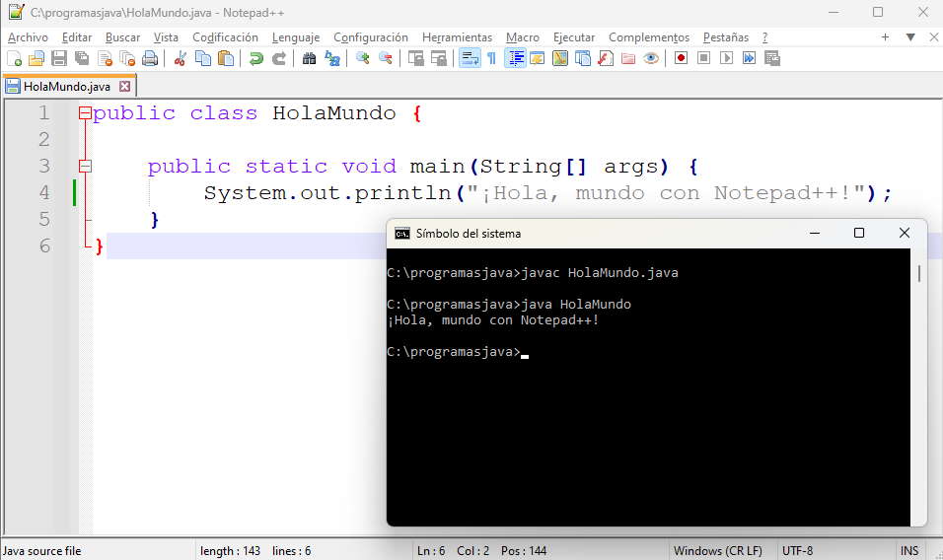Open the Ejecutar menu
The image size is (943, 560).
[x=574, y=37]
